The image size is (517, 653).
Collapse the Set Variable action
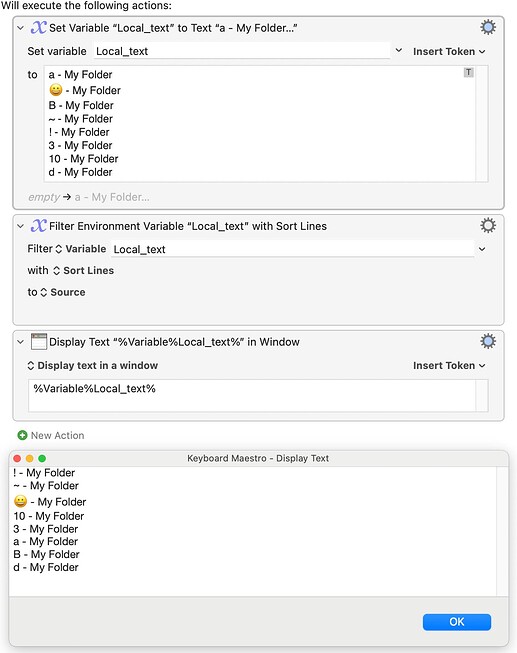tap(20, 28)
